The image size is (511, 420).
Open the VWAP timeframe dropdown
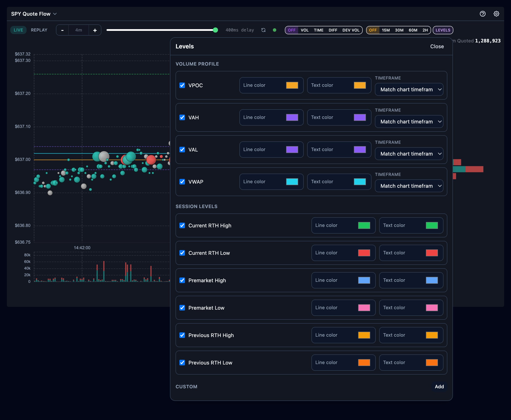[x=409, y=186]
